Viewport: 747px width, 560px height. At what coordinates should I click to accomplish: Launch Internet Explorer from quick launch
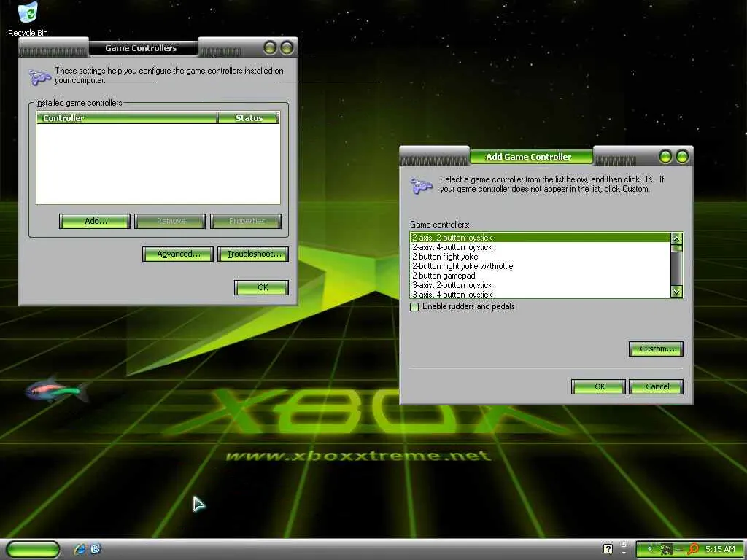point(80,549)
